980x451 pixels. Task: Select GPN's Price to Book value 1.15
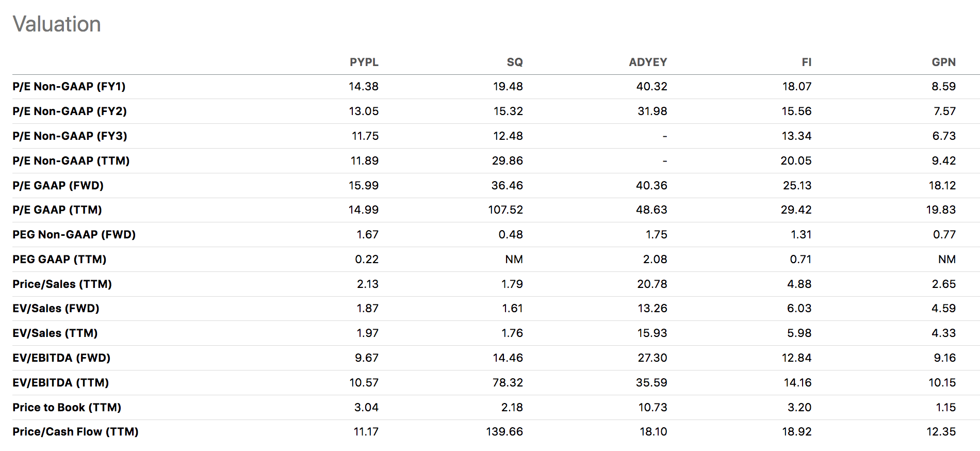[x=945, y=408]
